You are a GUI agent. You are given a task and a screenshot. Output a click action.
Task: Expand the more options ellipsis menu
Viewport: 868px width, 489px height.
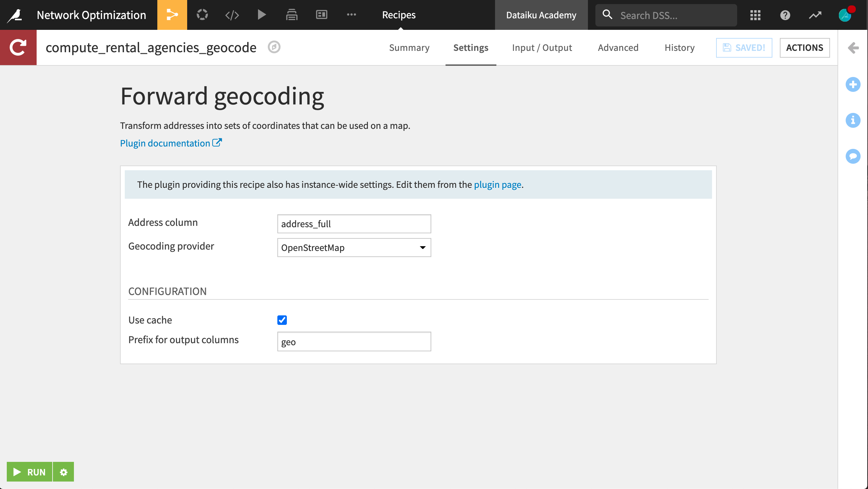tap(352, 15)
